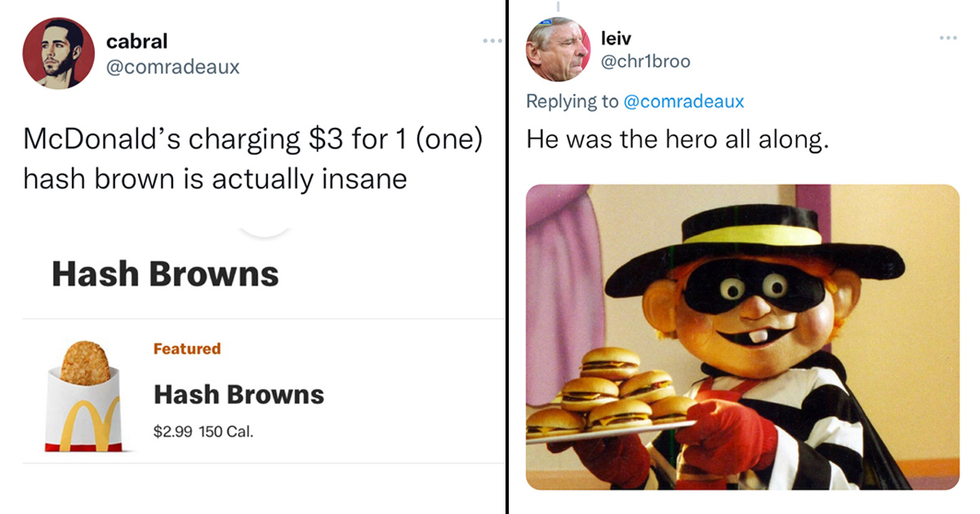Viewport: 980px width, 514px height.
Task: Click leiv's profile avatar
Action: click(x=559, y=51)
